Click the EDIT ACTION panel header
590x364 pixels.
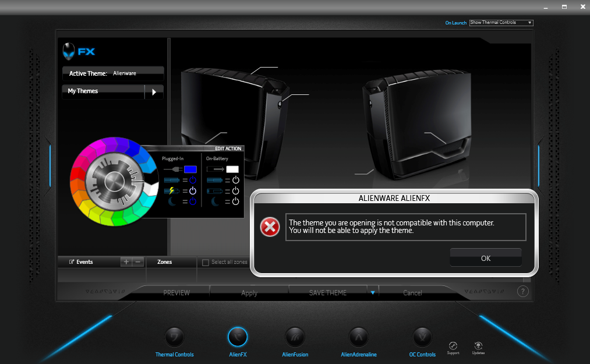(228, 149)
